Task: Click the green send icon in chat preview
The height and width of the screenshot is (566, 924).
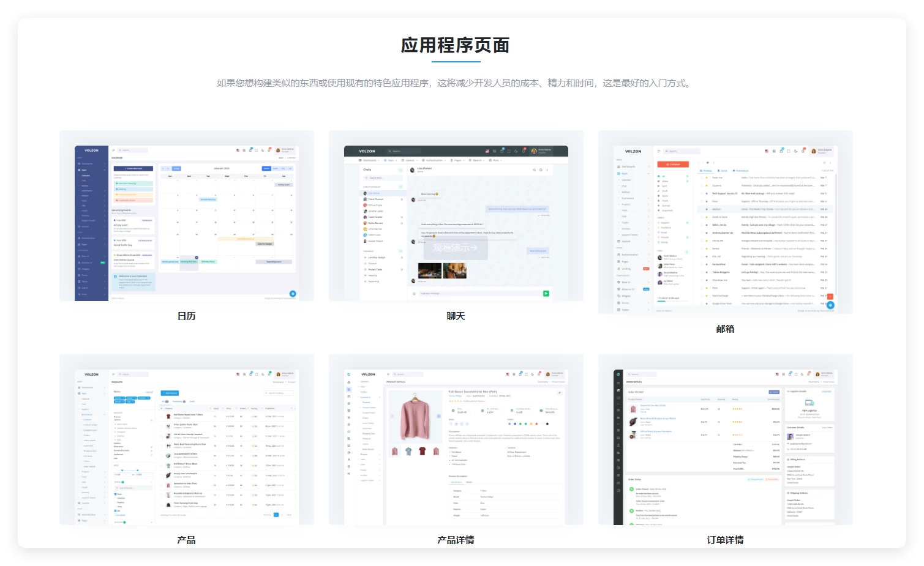Action: click(x=546, y=294)
